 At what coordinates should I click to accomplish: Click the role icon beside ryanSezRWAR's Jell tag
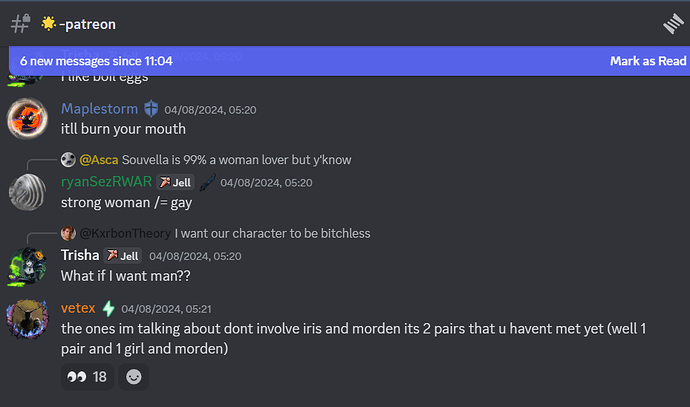point(208,182)
